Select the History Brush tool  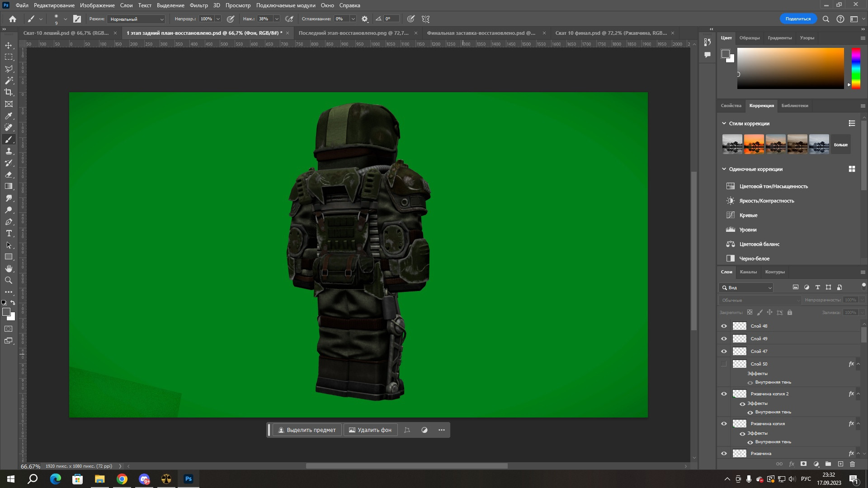pos(9,163)
